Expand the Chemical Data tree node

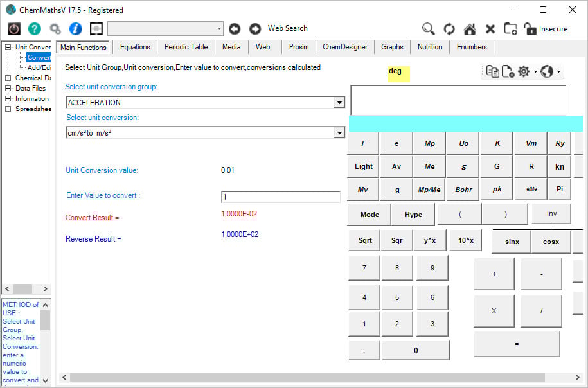[x=8, y=78]
